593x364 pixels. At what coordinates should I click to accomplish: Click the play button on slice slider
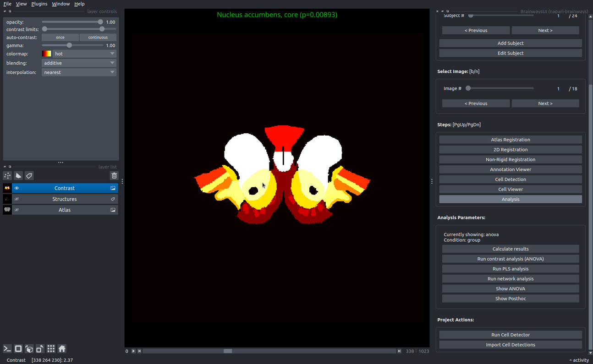tap(134, 351)
